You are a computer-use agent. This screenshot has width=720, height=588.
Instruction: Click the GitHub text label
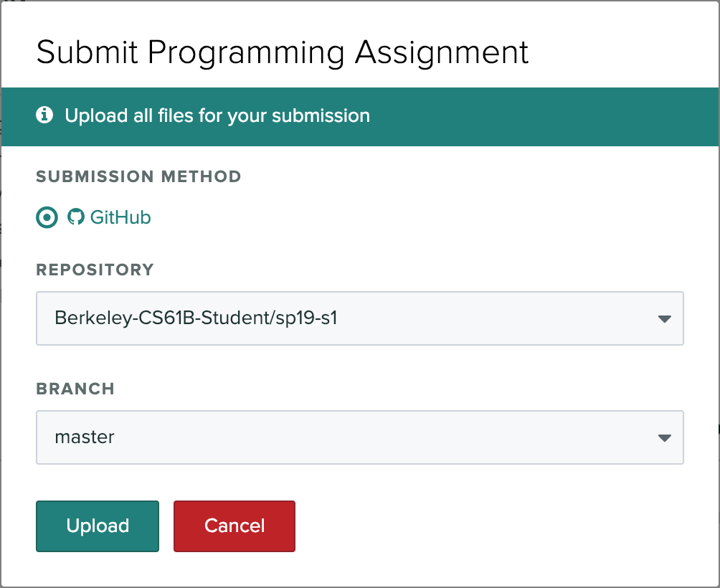120,217
